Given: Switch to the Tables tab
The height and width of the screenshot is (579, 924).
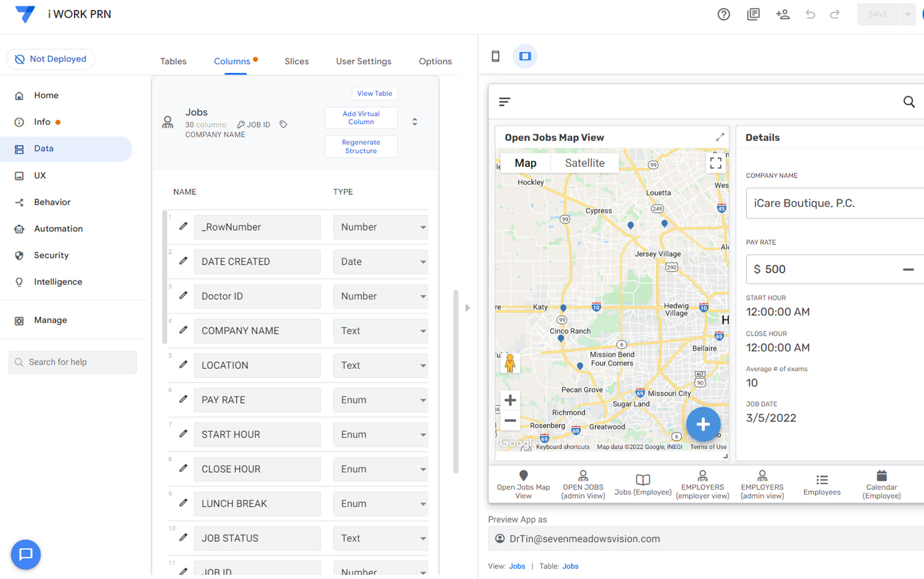Looking at the screenshot, I should (x=173, y=61).
